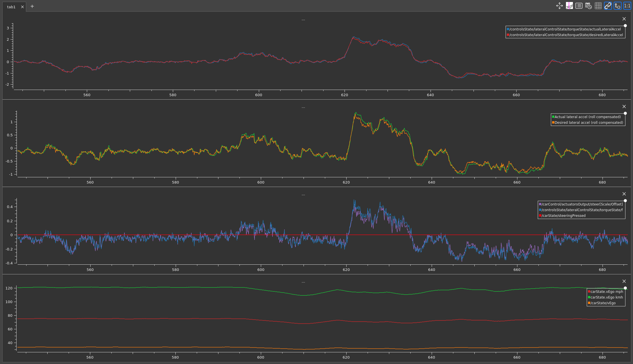The width and height of the screenshot is (633, 364).
Task: Toggle the 1:1 ratio button
Action: (627, 6)
